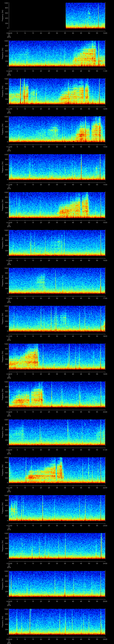Open the spectrogram panel starting at 4:21:00
Screen dimensions: 114x644
[57, 470]
